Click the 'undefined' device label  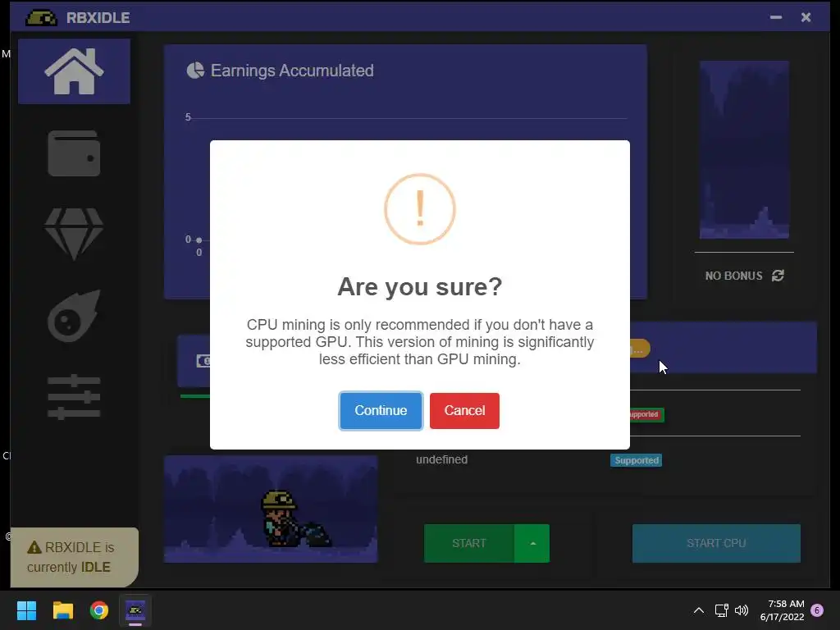tap(442, 459)
